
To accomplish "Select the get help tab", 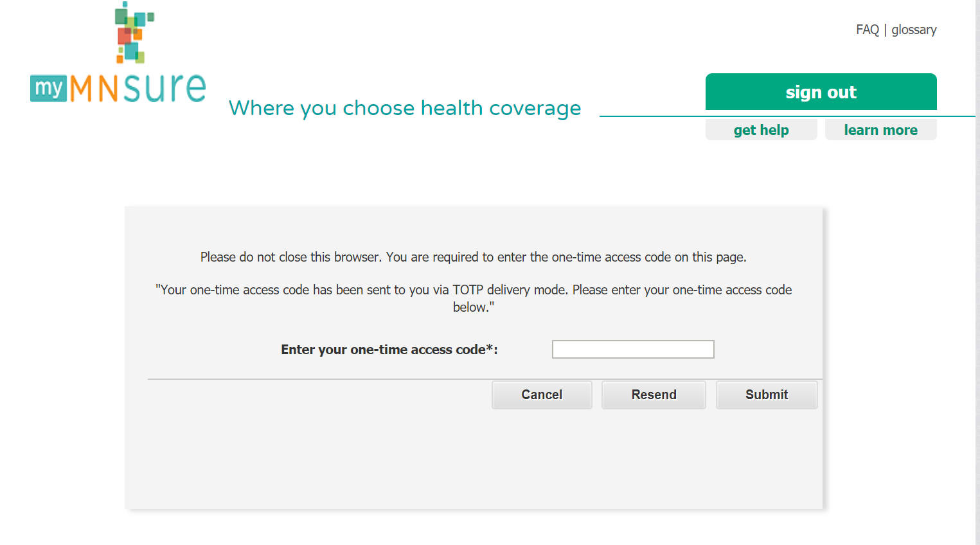I will tap(761, 130).
